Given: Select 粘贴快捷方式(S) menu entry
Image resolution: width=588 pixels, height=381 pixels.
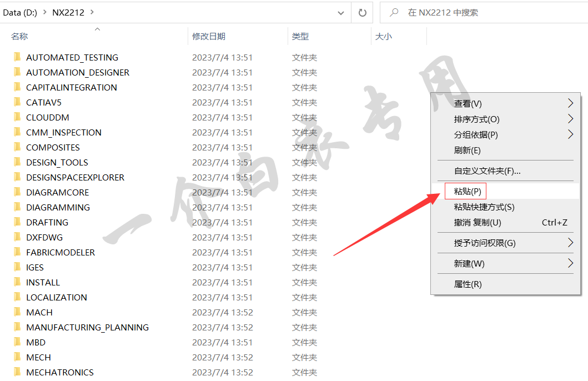Looking at the screenshot, I should coord(505,207).
